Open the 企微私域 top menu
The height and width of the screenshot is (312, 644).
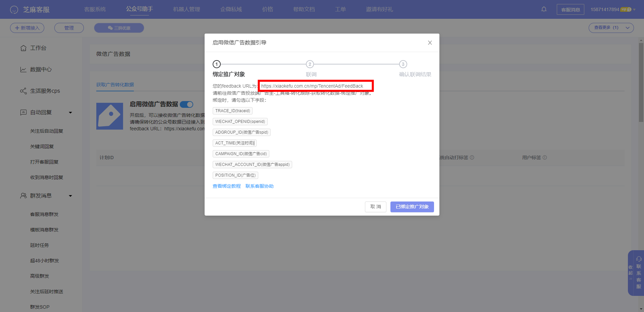click(231, 9)
